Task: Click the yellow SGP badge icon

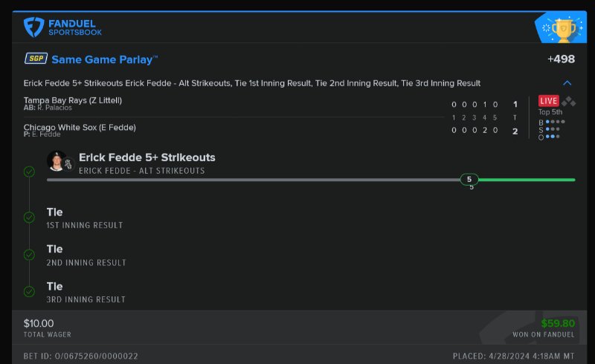Action: (x=36, y=59)
